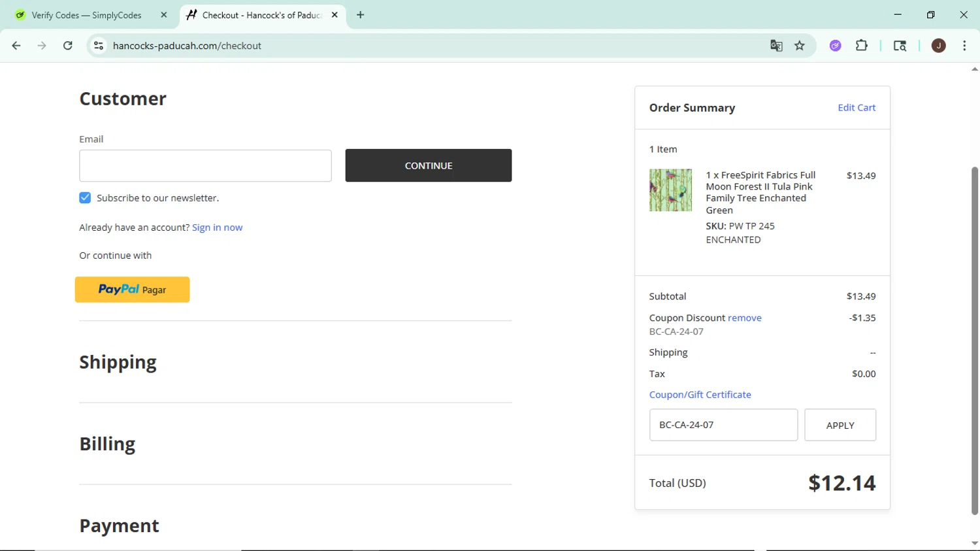Switch to Verify Codes — SimplyCodes tab

pyautogui.click(x=87, y=15)
